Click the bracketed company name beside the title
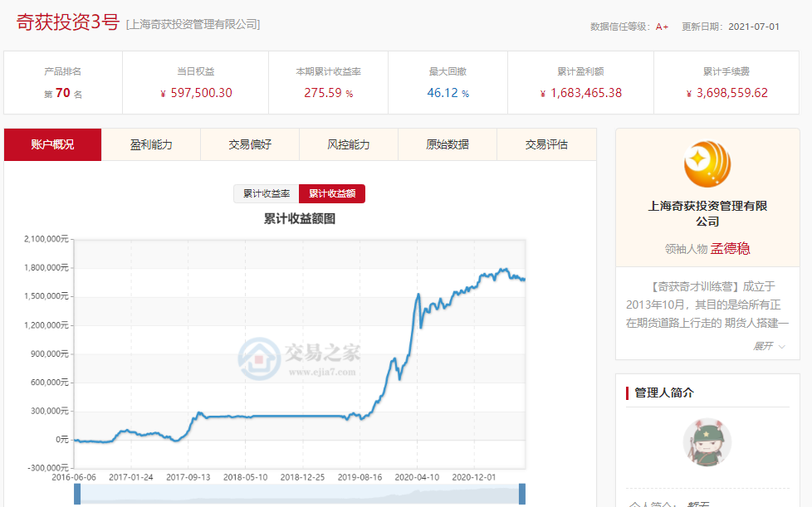 (x=193, y=24)
